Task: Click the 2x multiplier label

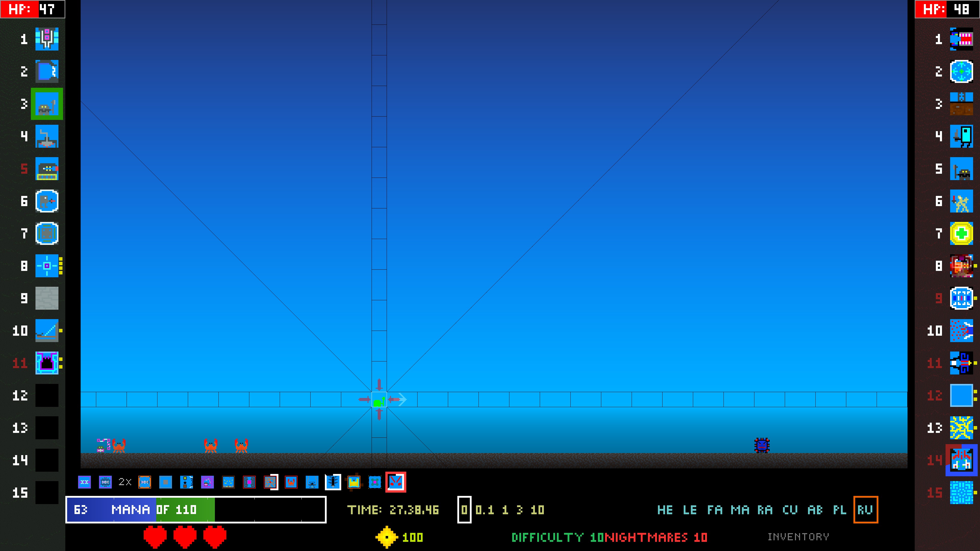Action: (125, 482)
